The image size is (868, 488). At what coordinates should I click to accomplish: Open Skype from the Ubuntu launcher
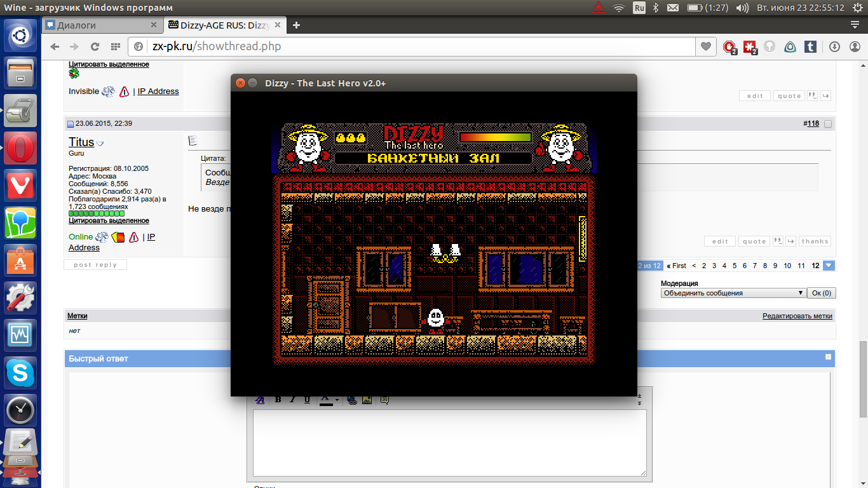coord(21,374)
